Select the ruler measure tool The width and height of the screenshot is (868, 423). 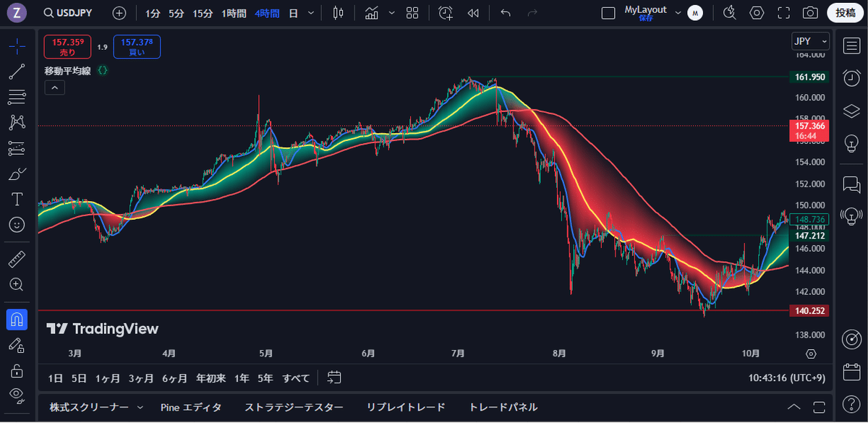click(17, 259)
